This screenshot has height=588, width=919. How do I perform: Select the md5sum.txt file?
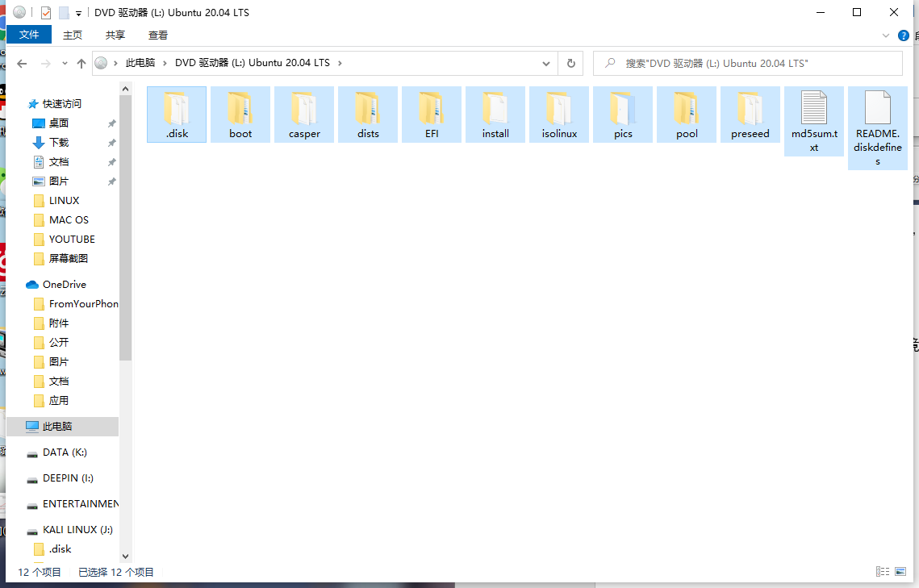(x=814, y=122)
